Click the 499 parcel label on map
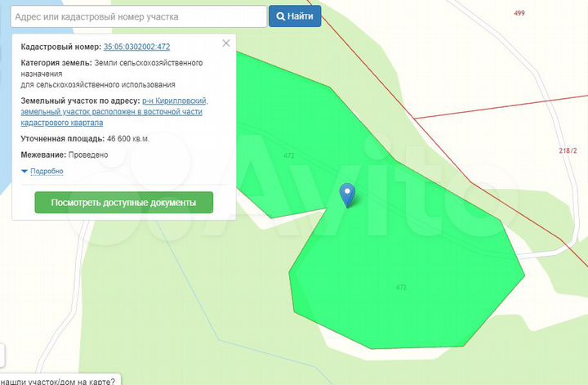 pyautogui.click(x=519, y=14)
